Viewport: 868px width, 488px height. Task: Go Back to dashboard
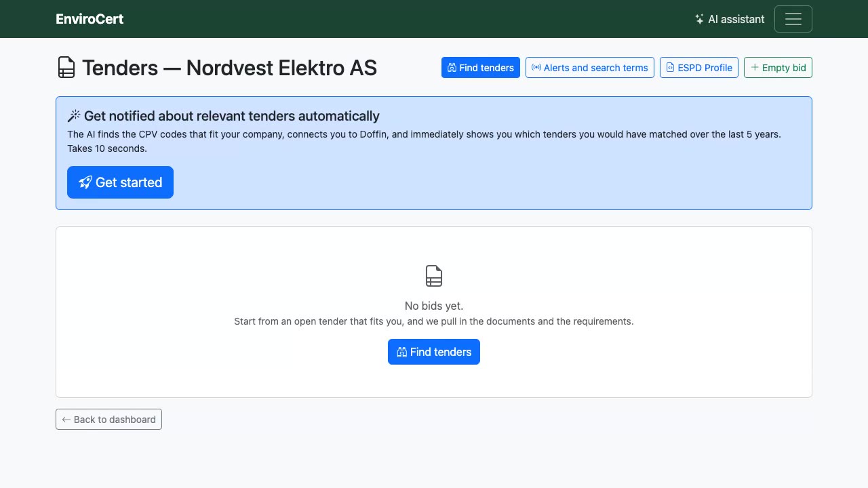108,420
